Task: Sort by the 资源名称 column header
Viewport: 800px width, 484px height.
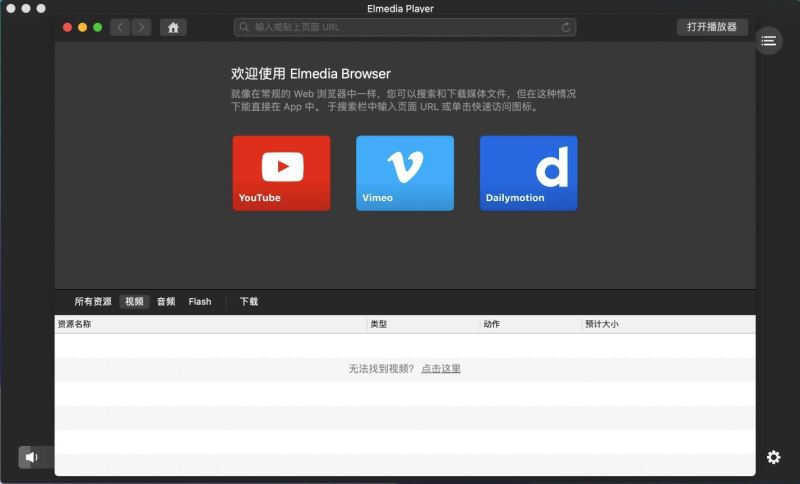Action: coord(211,324)
